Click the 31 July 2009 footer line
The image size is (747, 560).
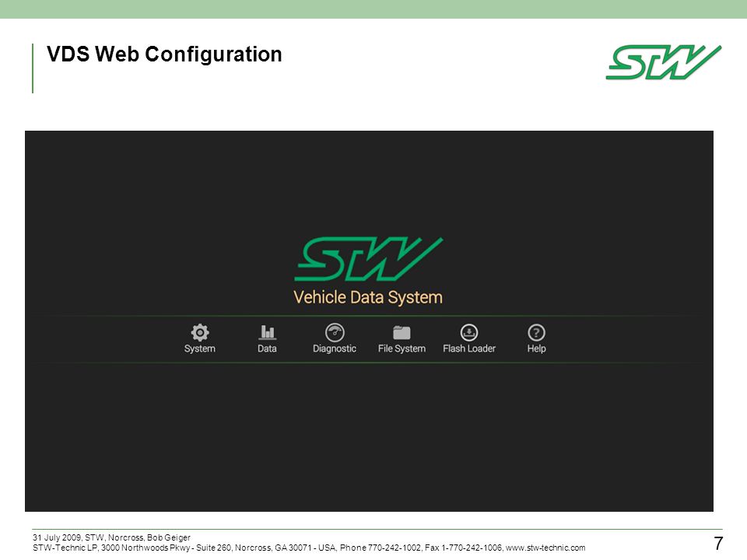[x=111, y=537]
